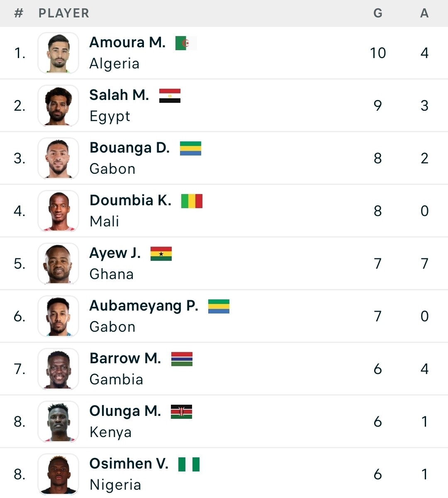The width and height of the screenshot is (448, 498).
Task: Open the Bouanga D. player name link
Action: [x=129, y=148]
